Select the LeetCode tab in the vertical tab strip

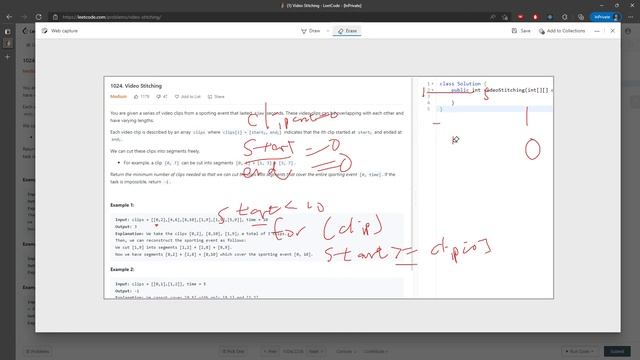pyautogui.click(x=8, y=44)
